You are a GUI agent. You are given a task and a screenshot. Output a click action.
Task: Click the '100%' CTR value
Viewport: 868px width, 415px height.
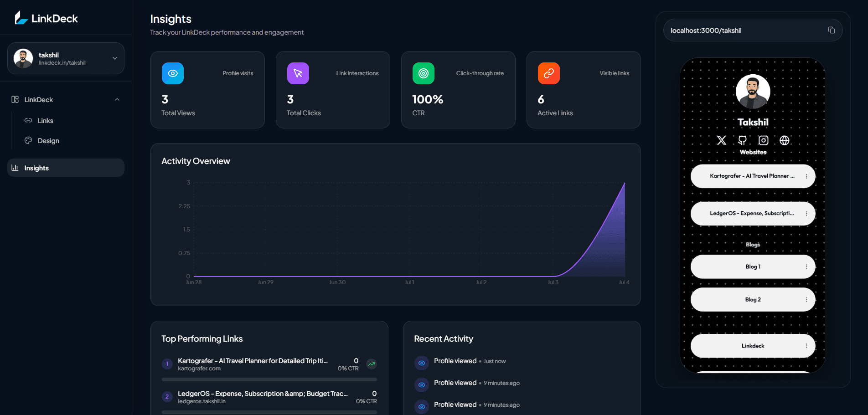coord(428,99)
